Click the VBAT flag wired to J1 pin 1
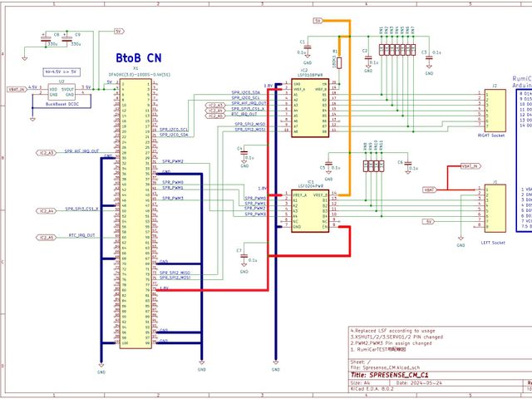 [x=430, y=190]
